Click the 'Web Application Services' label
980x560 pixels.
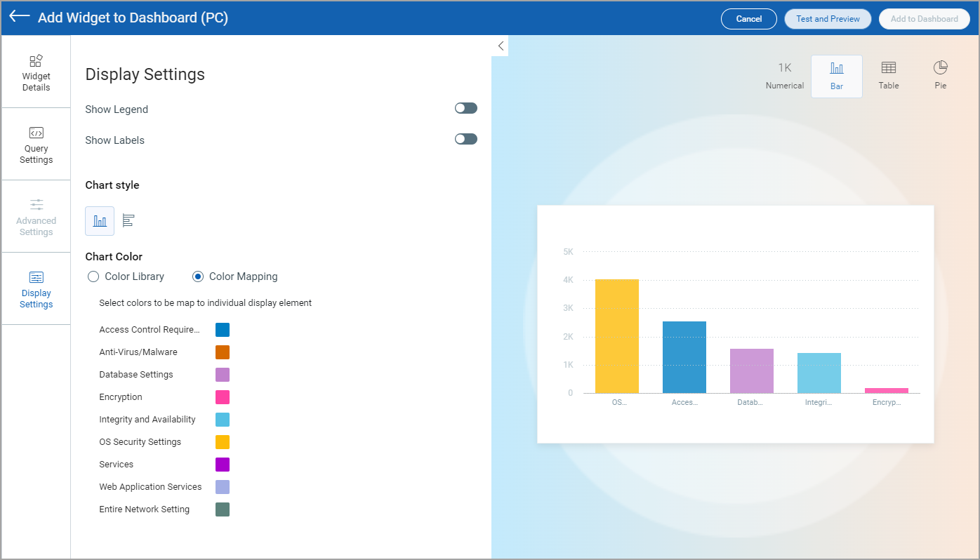(150, 487)
